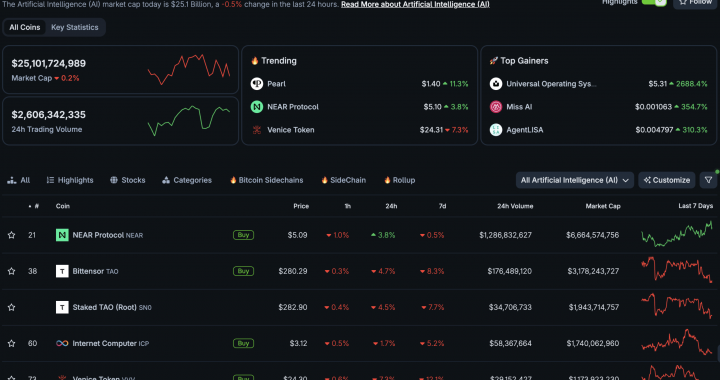
Task: Sort table by 24h column header
Action: [391, 206]
